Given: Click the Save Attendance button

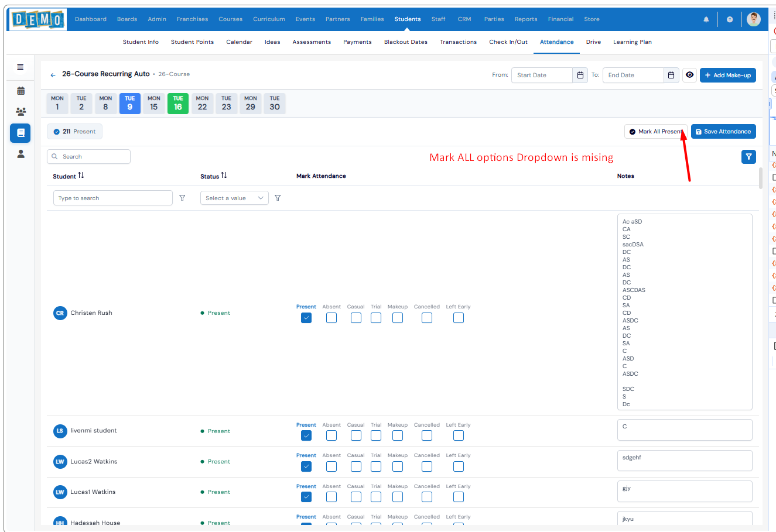Looking at the screenshot, I should tap(723, 132).
